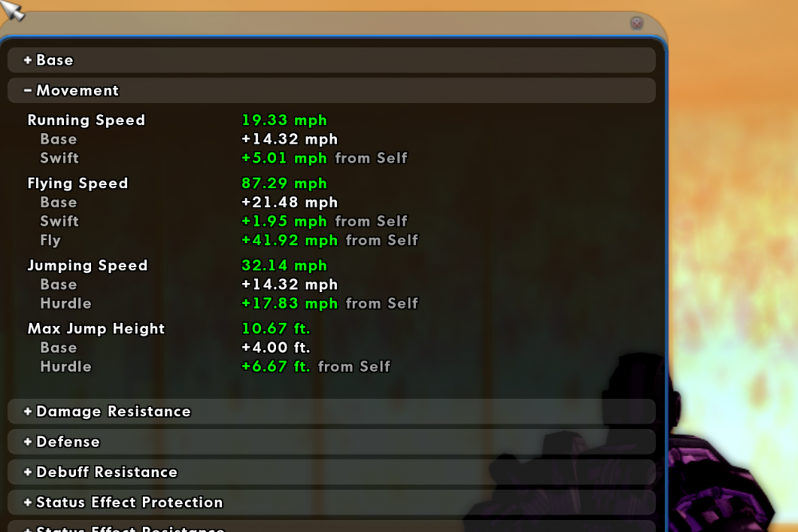
Task: Click the 87.29 mph flying speed total
Action: [284, 183]
